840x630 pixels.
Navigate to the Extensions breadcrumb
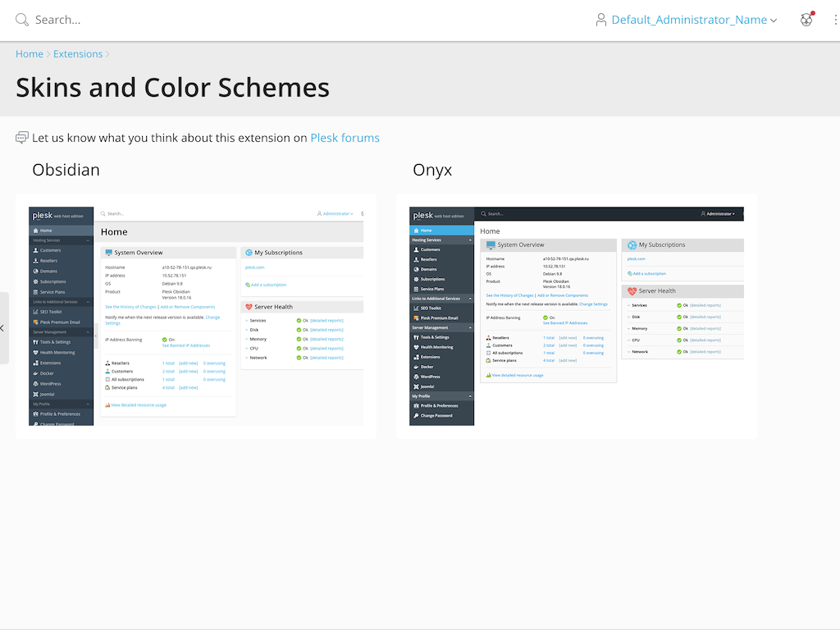point(78,54)
